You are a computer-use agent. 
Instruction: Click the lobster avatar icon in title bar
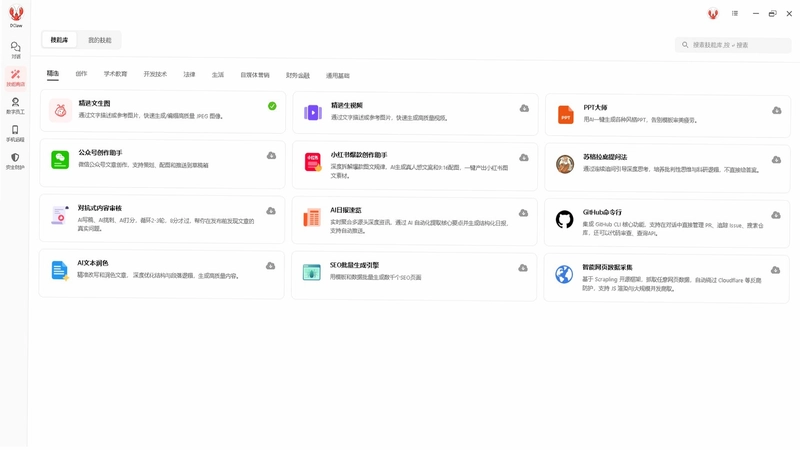click(x=713, y=14)
